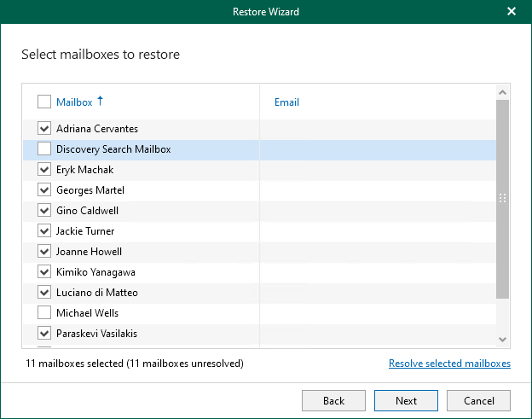Toggle the select-all Mailbox header checkbox
The width and height of the screenshot is (532, 419).
[44, 102]
